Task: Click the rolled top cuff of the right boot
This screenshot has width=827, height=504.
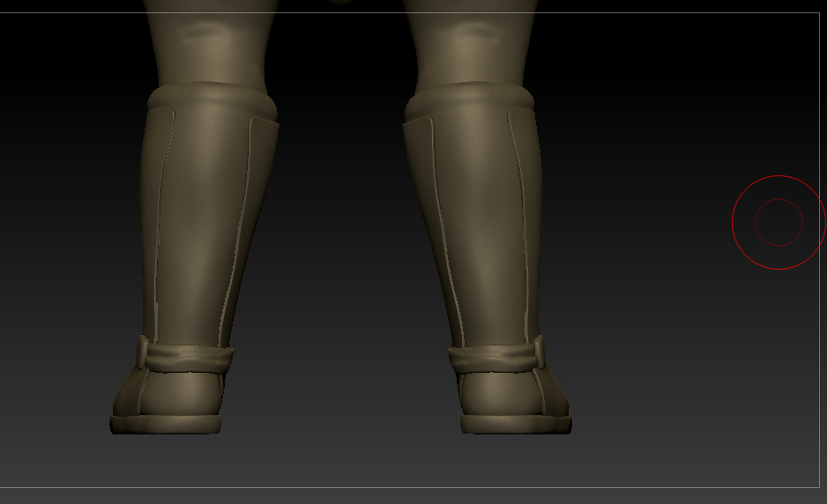Action: pos(469,100)
